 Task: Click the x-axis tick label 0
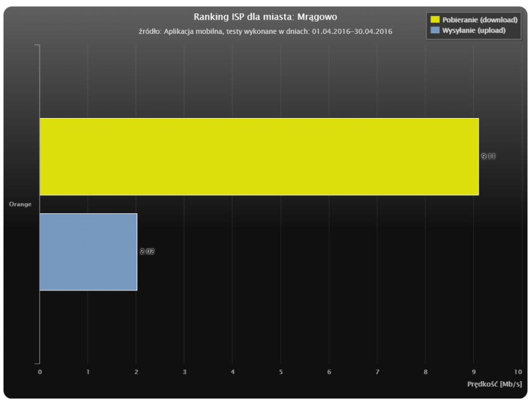click(x=39, y=372)
